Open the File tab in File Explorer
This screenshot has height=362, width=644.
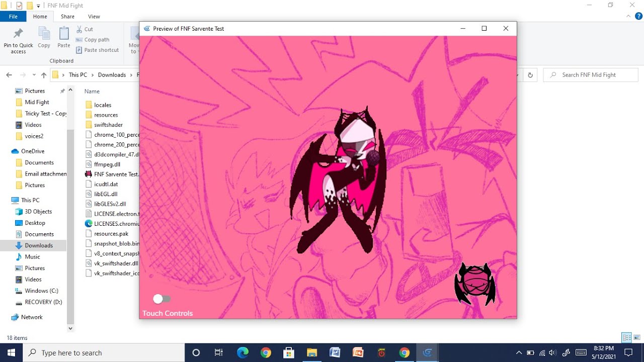pyautogui.click(x=13, y=17)
